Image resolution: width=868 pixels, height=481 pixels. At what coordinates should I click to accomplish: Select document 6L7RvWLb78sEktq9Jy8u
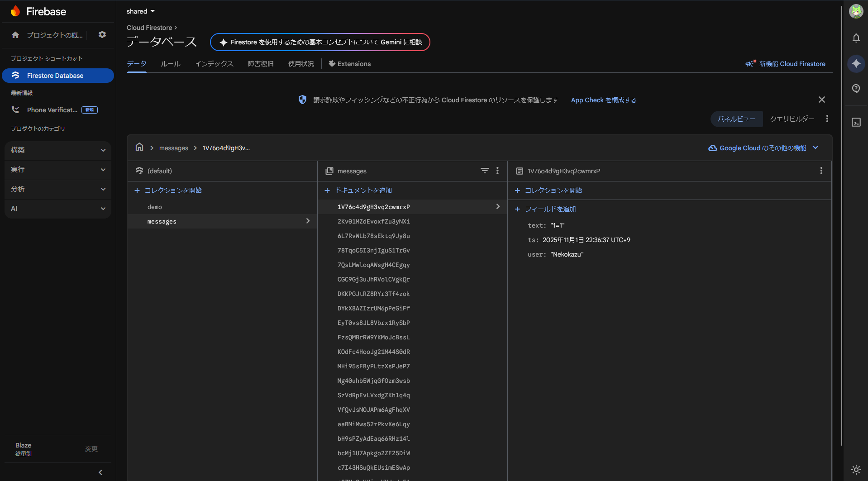pos(412,236)
